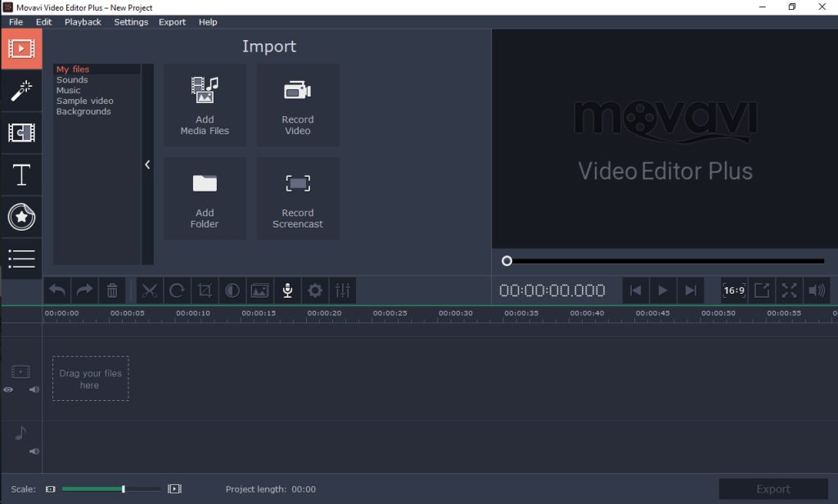This screenshot has height=504, width=838.
Task: Open the Filters panel
Action: click(21, 90)
